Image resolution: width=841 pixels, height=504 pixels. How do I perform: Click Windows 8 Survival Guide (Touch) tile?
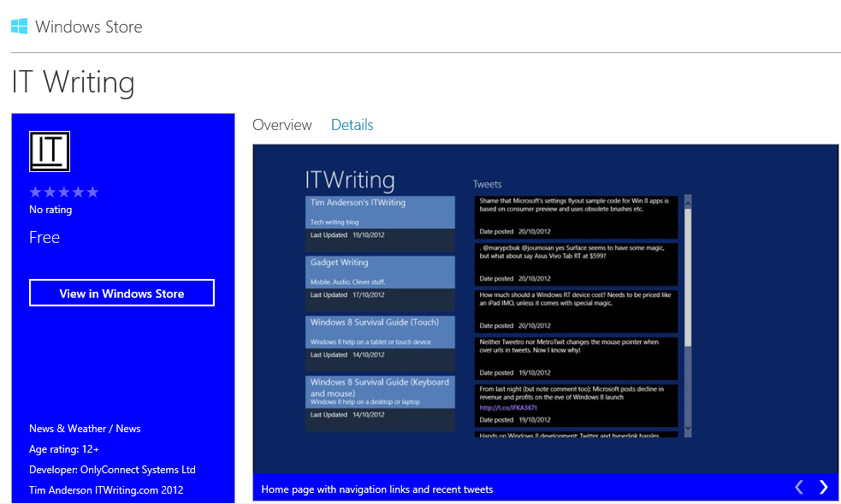coord(380,343)
